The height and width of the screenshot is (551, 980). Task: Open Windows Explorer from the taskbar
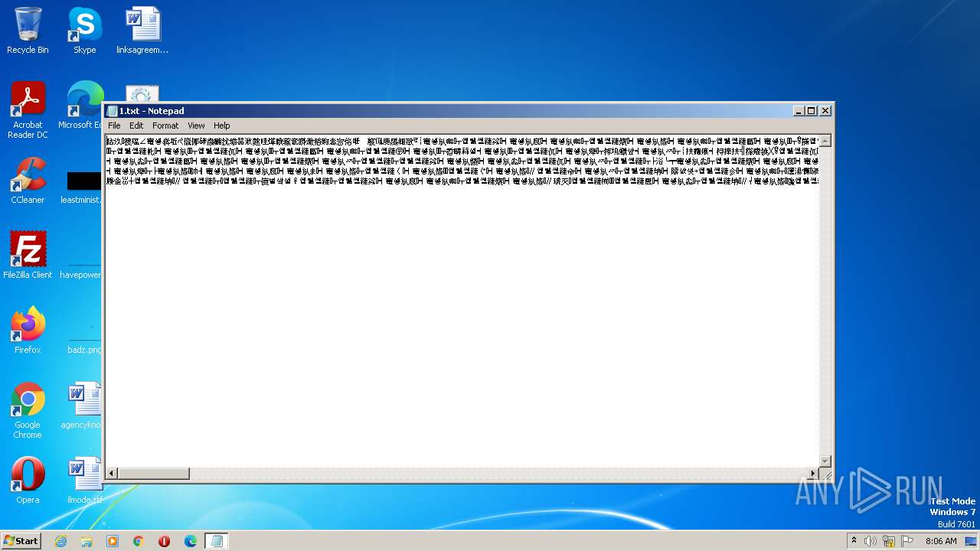click(x=87, y=541)
